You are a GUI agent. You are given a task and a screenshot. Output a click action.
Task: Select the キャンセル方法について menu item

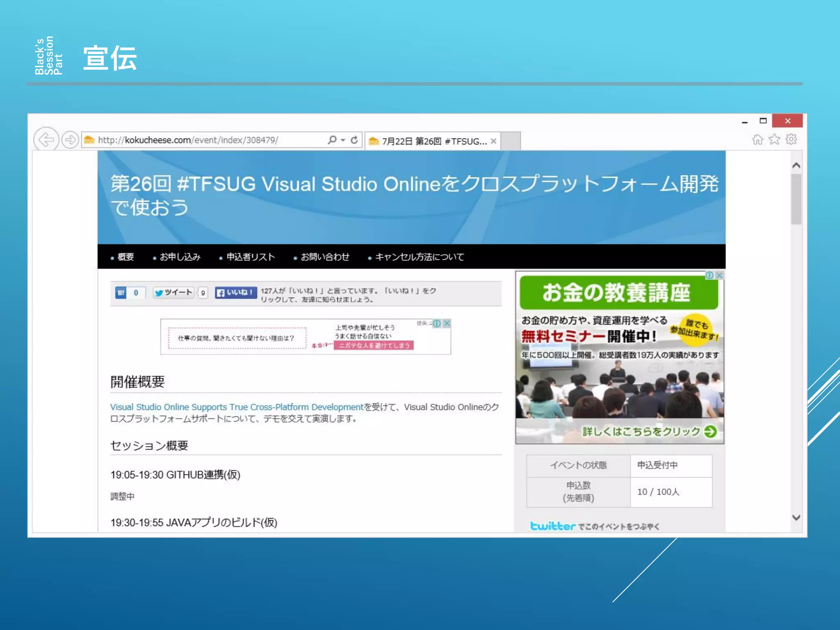pos(419,257)
